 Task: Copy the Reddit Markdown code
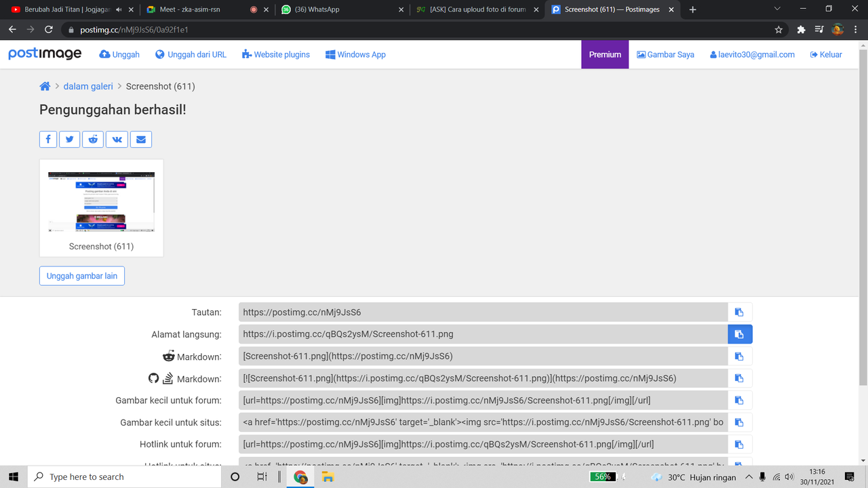pyautogui.click(x=740, y=356)
